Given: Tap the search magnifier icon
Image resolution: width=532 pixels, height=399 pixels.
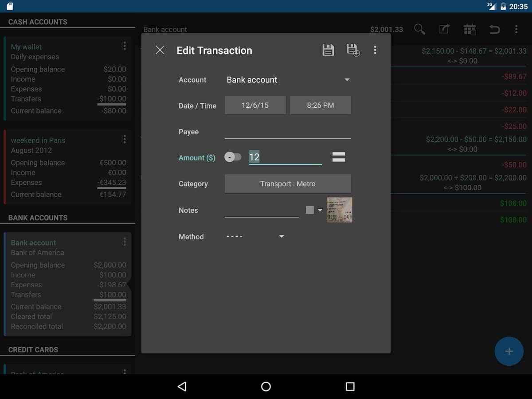Looking at the screenshot, I should 419,30.
